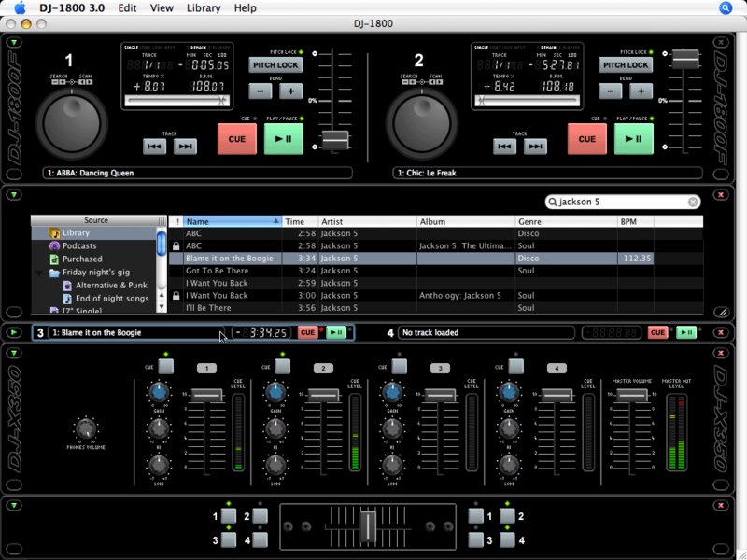Open the Library menu
Screen dimensions: 747x560
coord(204,8)
